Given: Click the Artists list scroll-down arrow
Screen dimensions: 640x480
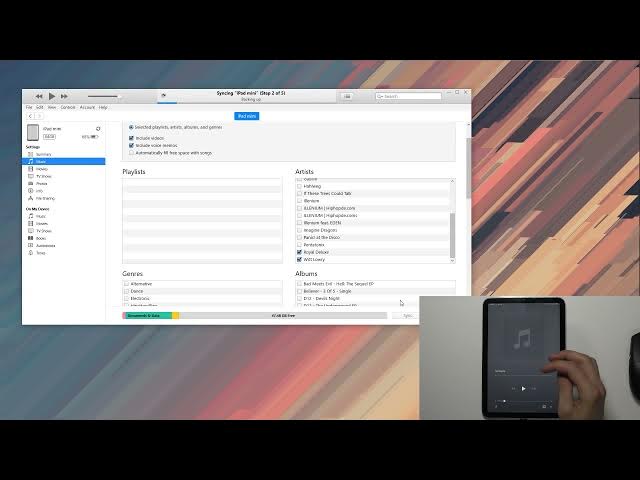Looking at the screenshot, I should [x=452, y=260].
